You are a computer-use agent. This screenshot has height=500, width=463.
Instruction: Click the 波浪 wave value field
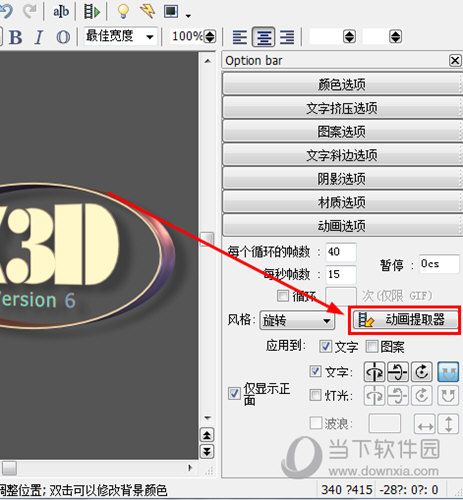385,423
